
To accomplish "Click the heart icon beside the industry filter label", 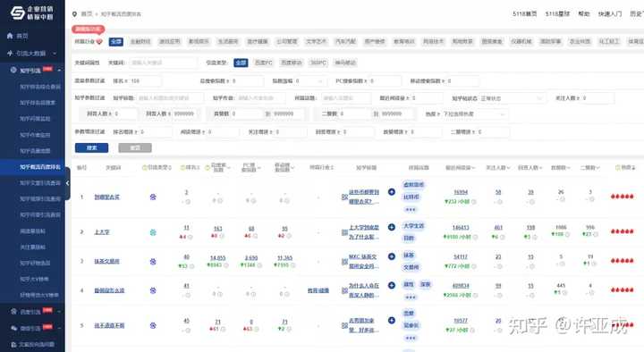I will (x=99, y=41).
